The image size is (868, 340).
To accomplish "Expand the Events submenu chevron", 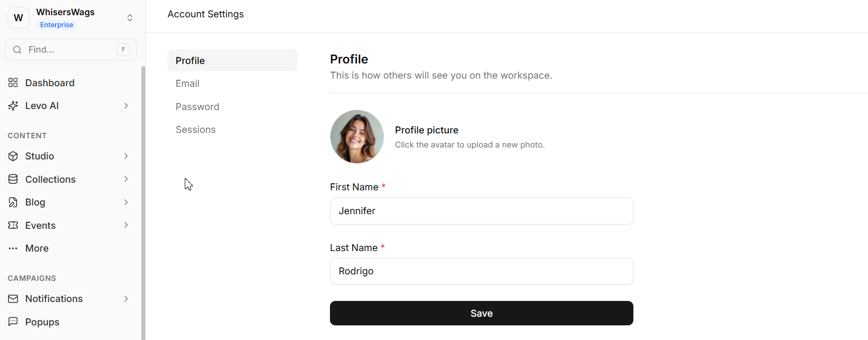I will (126, 225).
